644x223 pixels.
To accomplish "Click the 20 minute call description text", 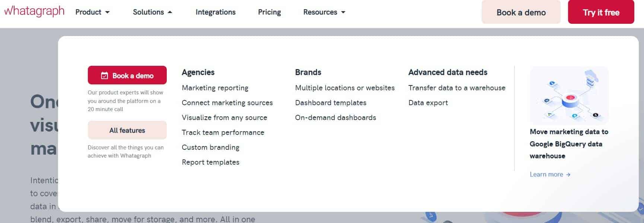I will (x=125, y=101).
